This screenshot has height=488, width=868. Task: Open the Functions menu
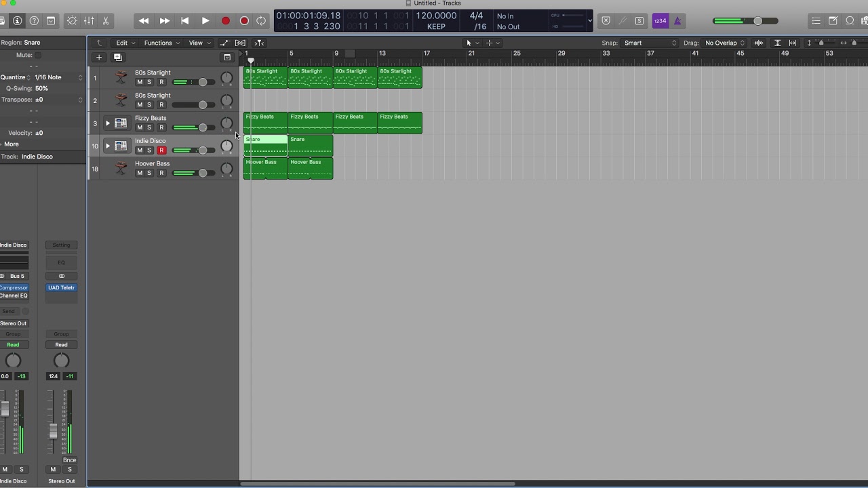point(161,43)
